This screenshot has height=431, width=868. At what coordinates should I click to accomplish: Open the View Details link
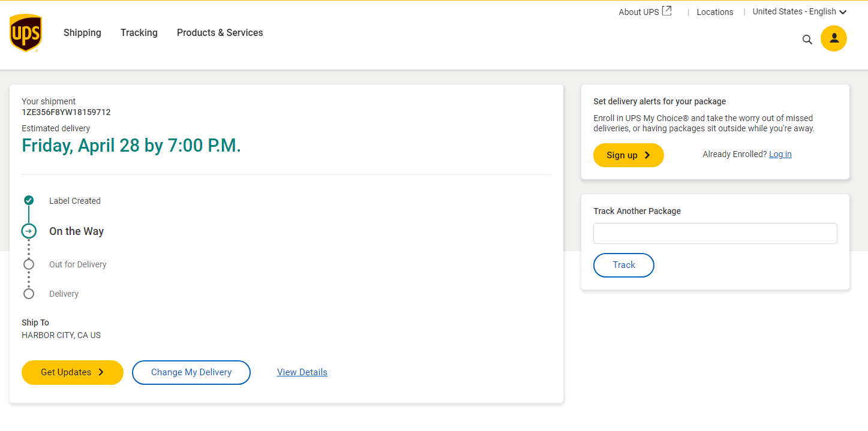(x=302, y=372)
